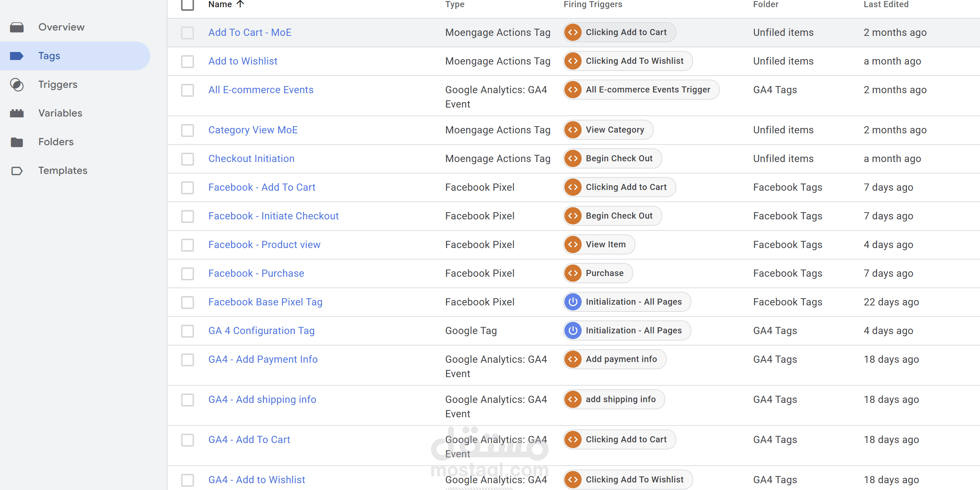
Task: Open the Add To Cart - MoE tag
Action: (x=250, y=32)
